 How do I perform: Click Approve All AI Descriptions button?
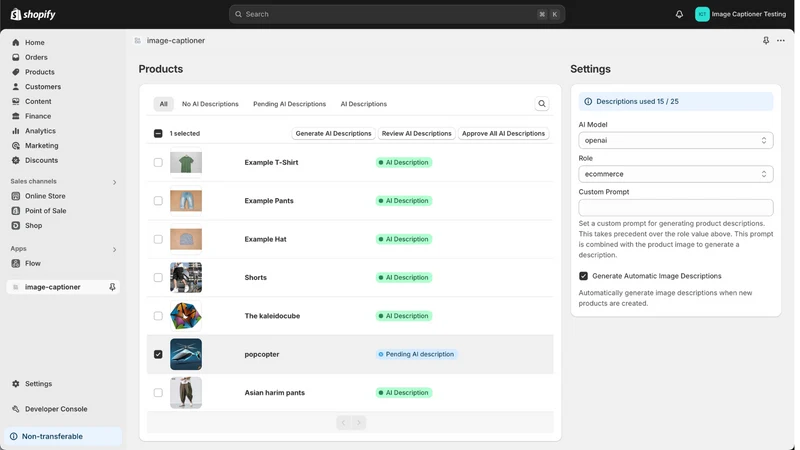coord(504,133)
